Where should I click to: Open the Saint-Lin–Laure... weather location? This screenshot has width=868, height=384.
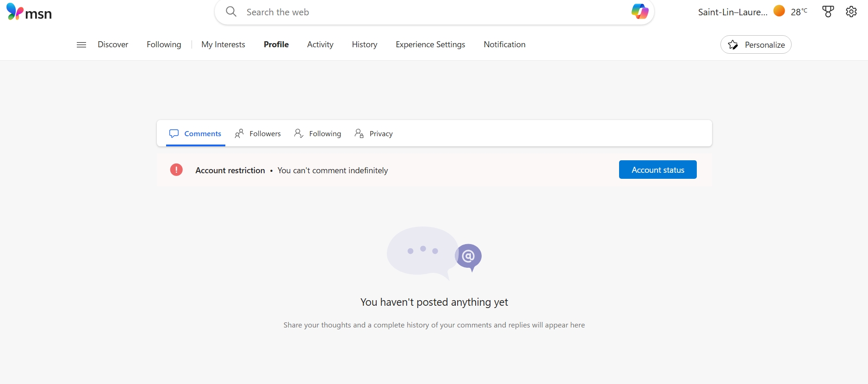coord(733,12)
